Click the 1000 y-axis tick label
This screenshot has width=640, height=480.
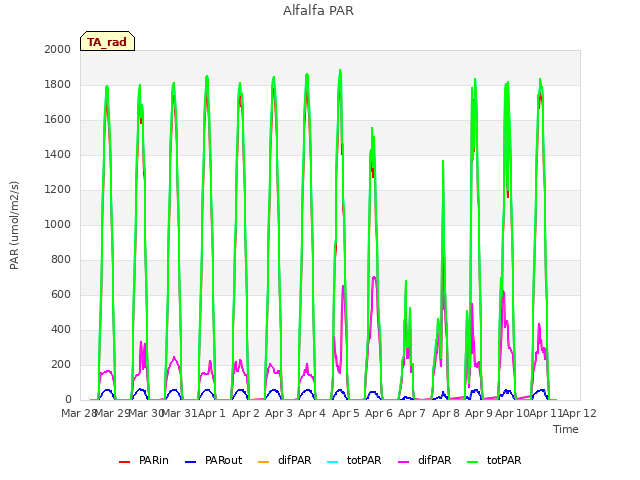[x=58, y=224]
